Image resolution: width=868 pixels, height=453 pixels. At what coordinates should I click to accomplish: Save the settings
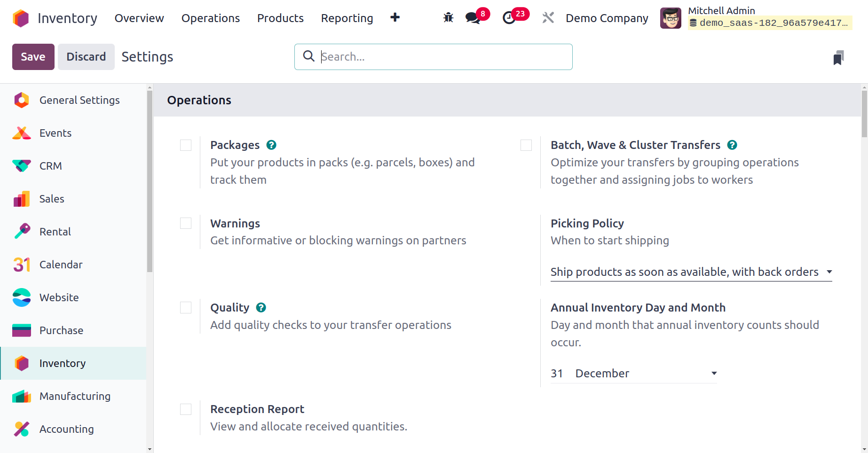point(33,57)
